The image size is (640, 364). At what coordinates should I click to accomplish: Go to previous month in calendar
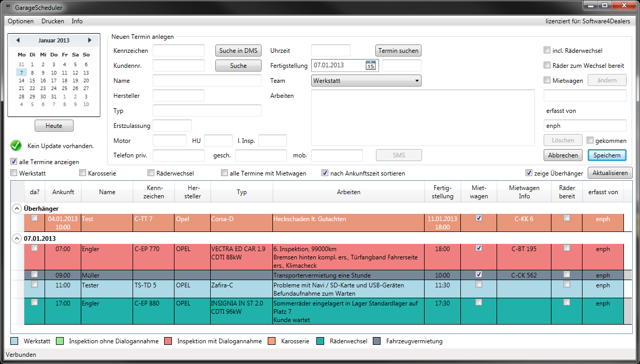click(18, 40)
